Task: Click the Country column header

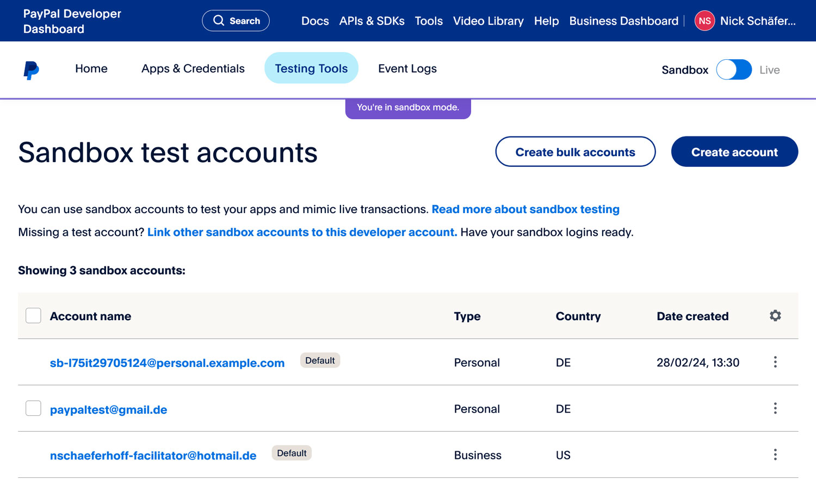Action: click(x=578, y=316)
